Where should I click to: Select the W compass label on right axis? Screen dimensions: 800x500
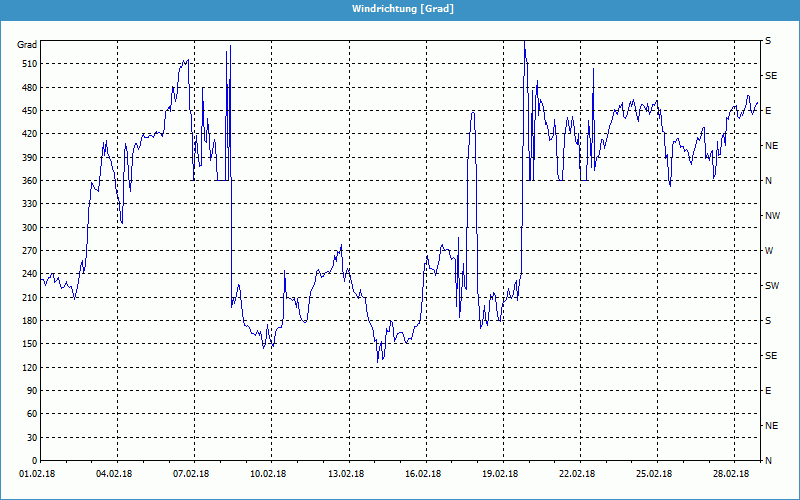tap(769, 251)
